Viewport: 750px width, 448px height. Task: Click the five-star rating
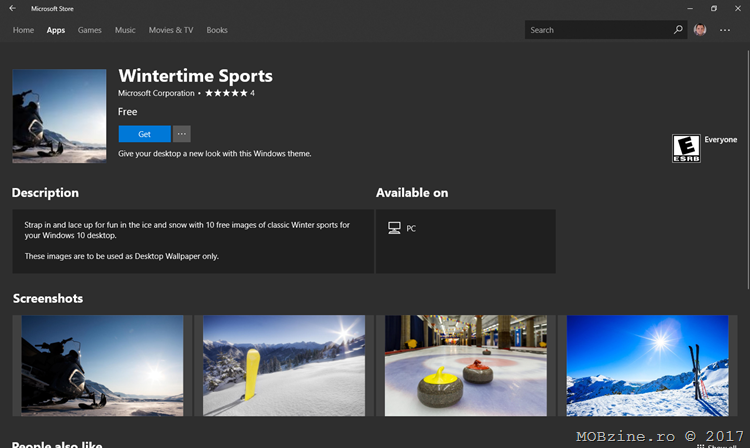click(226, 93)
